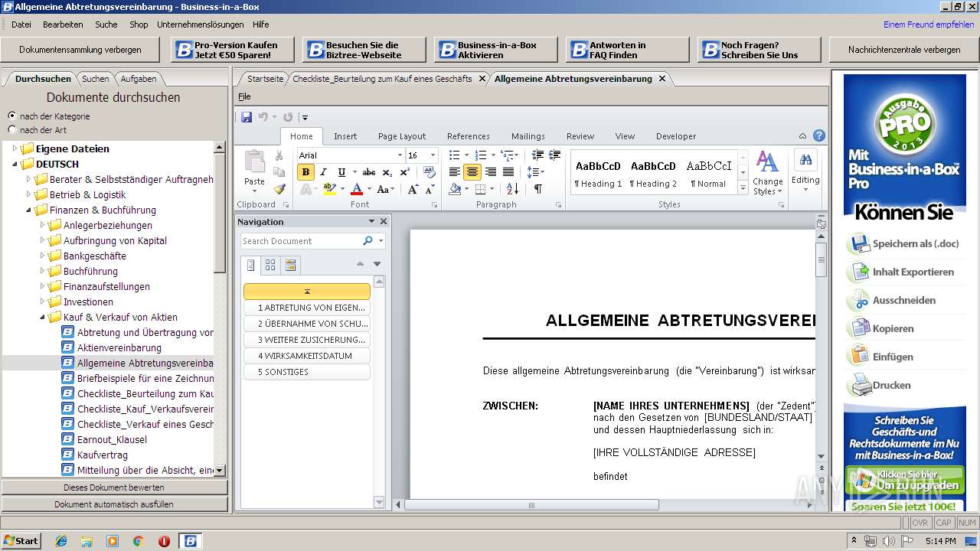Jump to heading '5 SONSTIGES' in Navigation
Screen dimensions: 980x551
pos(307,372)
